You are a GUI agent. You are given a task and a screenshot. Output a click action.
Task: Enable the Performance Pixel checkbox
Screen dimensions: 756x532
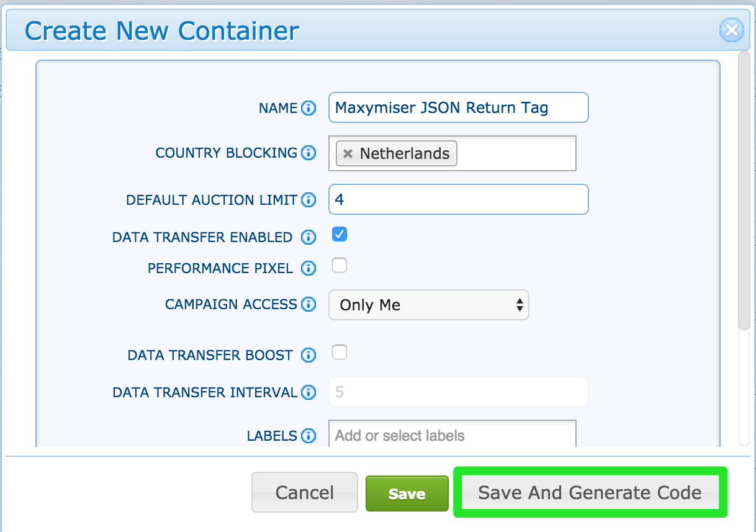[340, 266]
